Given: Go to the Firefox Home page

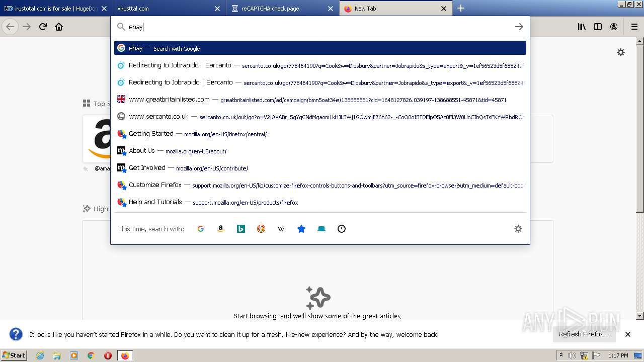Looking at the screenshot, I should [59, 27].
